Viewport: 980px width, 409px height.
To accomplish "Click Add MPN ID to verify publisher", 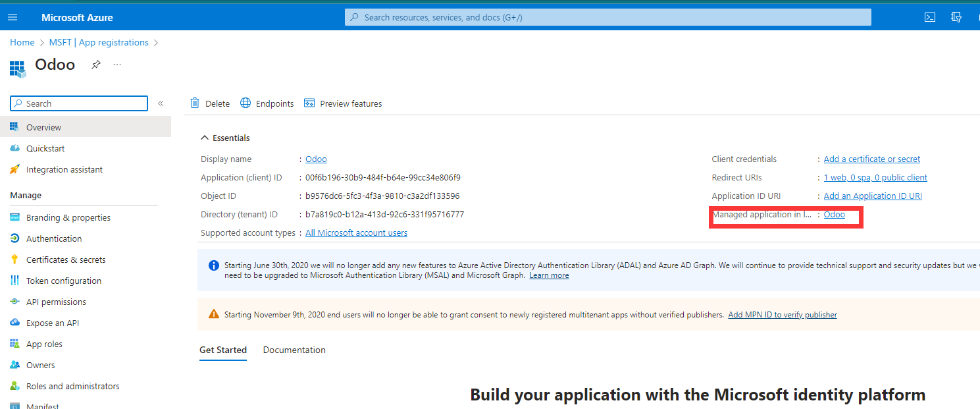I will point(783,315).
